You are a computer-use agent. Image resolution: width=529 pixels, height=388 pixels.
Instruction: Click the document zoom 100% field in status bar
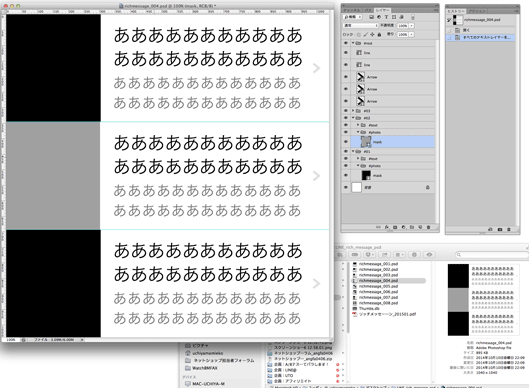coord(11,340)
